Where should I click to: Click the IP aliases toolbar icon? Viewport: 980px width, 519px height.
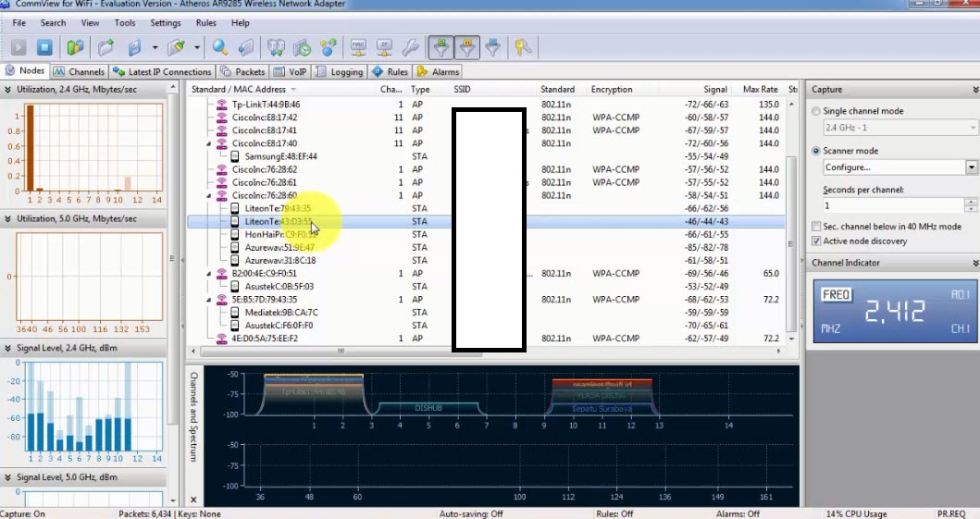coord(384,46)
